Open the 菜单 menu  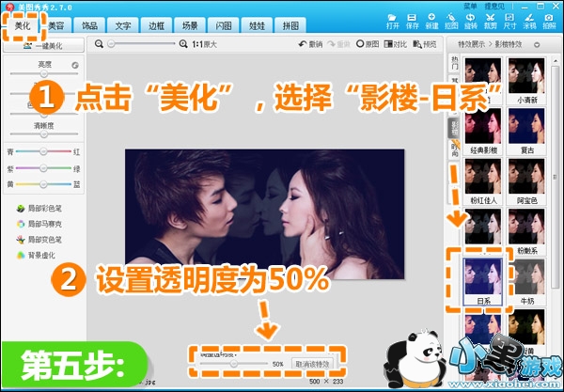(470, 6)
